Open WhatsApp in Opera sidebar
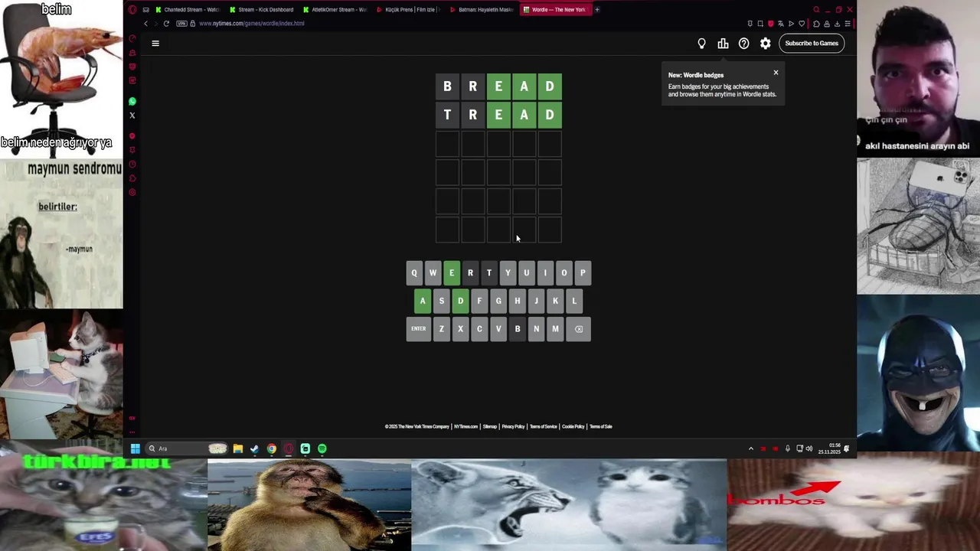 [132, 101]
